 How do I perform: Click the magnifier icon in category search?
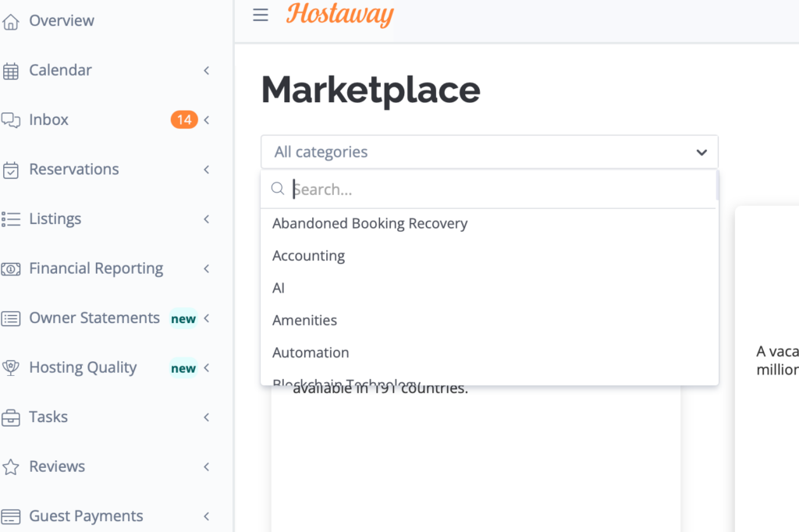point(278,189)
